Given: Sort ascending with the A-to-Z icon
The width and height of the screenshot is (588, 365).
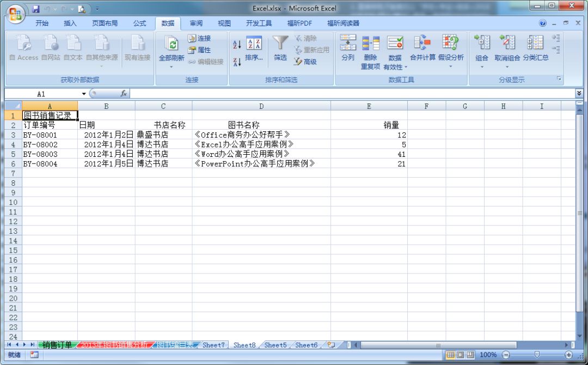Looking at the screenshot, I should [x=237, y=45].
